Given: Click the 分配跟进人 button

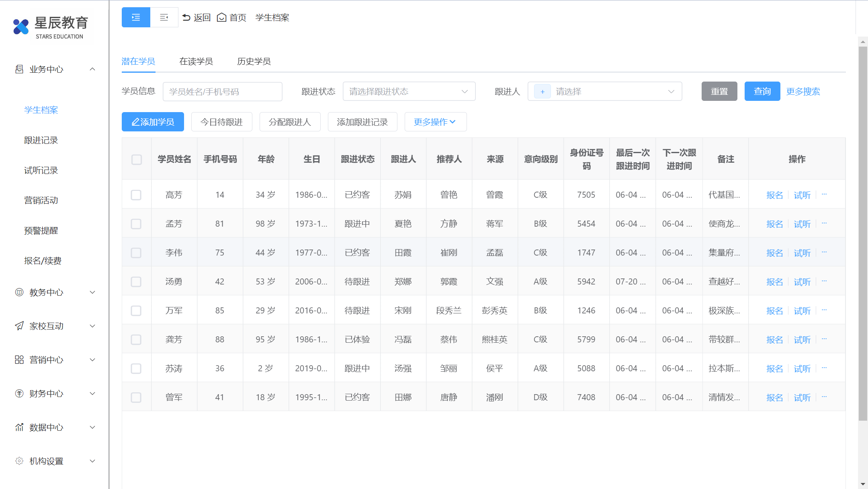Looking at the screenshot, I should (x=290, y=122).
